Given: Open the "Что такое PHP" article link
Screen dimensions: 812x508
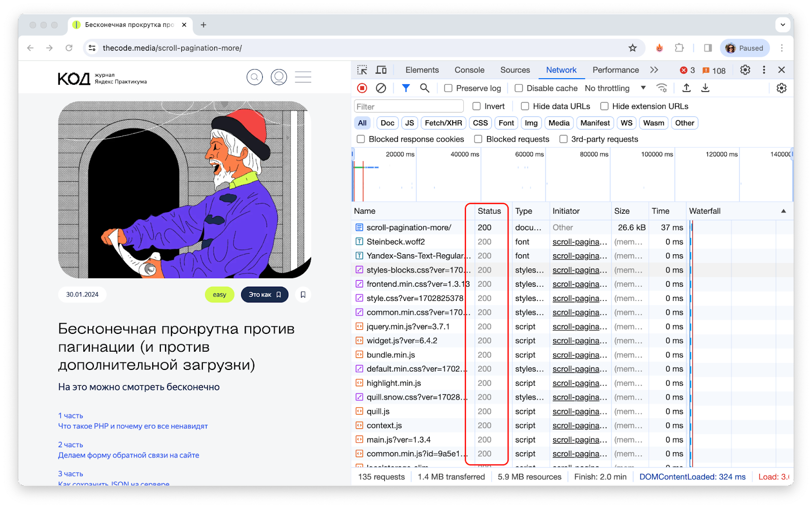Looking at the screenshot, I should 133,426.
